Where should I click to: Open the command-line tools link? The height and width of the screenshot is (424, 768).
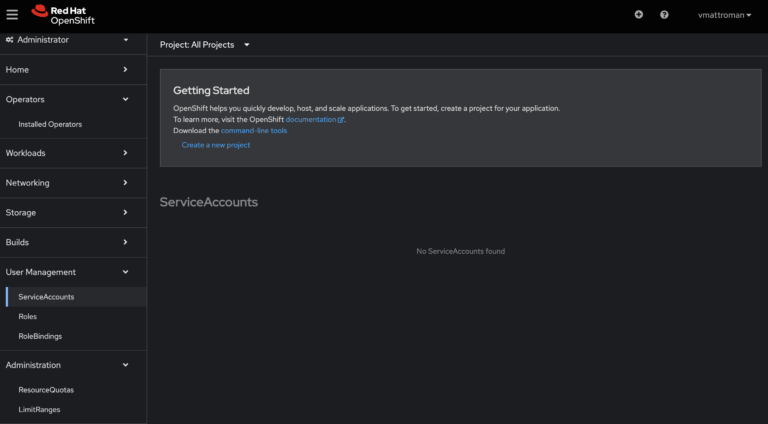coord(254,131)
